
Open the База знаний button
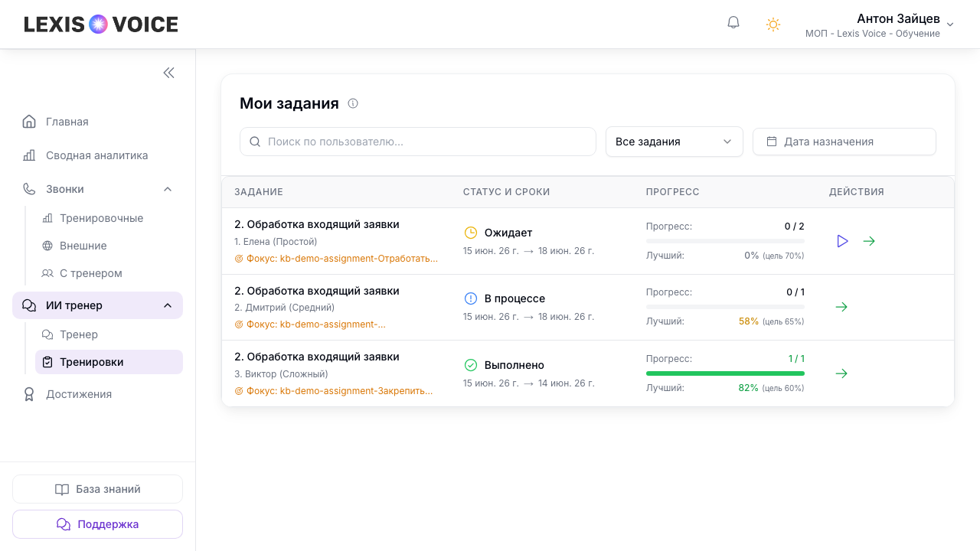point(97,489)
